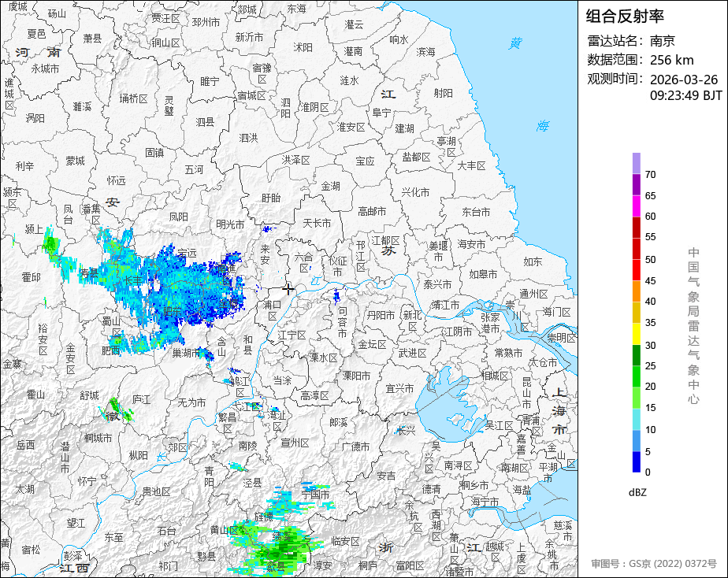The height and width of the screenshot is (578, 728).
Task: Click the observation date '2026-03-26'
Action: (x=684, y=80)
